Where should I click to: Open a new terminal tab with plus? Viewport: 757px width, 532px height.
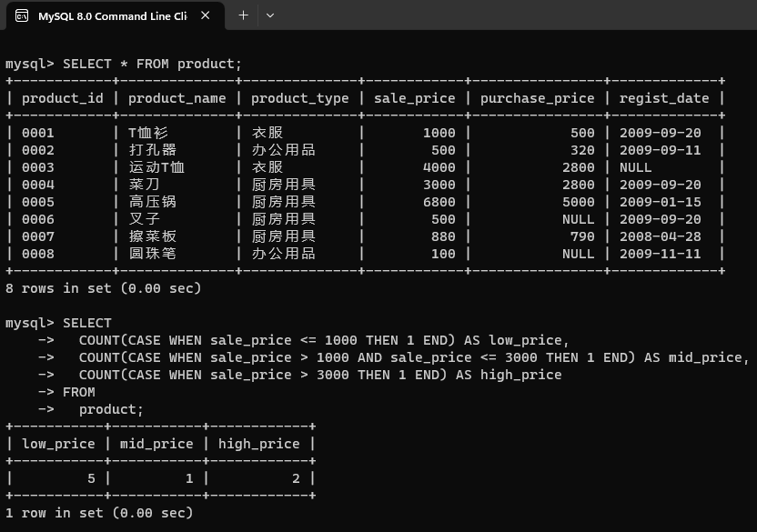coord(243,15)
